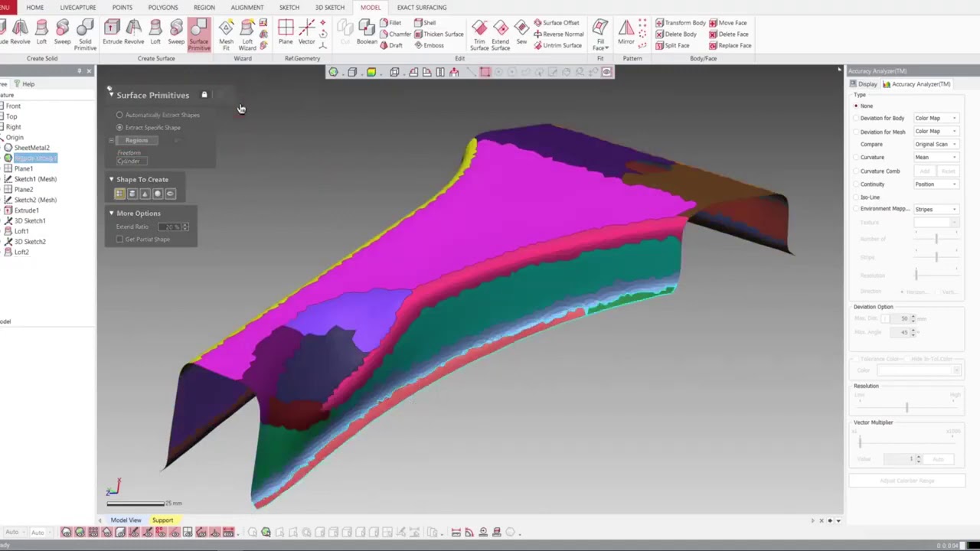Switch to the Display panel tab
This screenshot has height=551, width=980.
[863, 84]
